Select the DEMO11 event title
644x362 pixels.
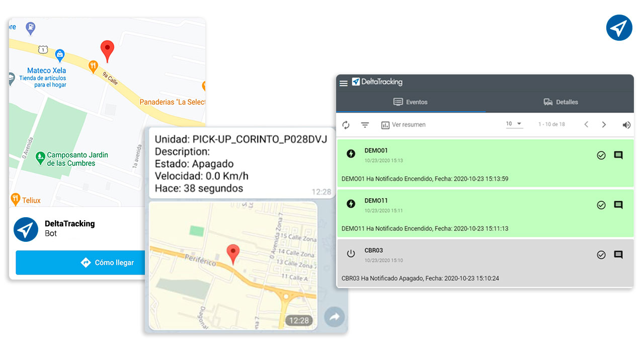point(376,201)
